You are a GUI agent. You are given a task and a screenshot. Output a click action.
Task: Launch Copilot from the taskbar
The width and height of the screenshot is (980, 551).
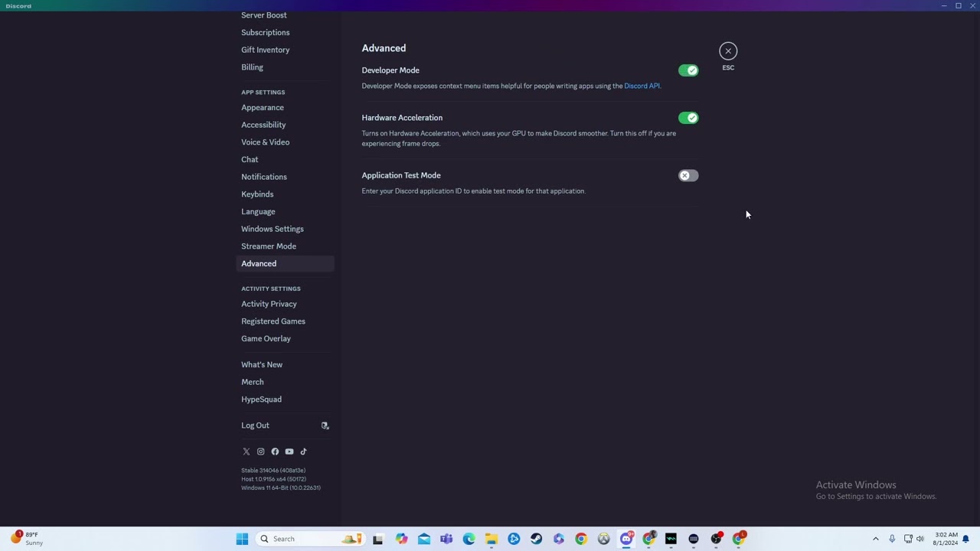[x=401, y=539]
